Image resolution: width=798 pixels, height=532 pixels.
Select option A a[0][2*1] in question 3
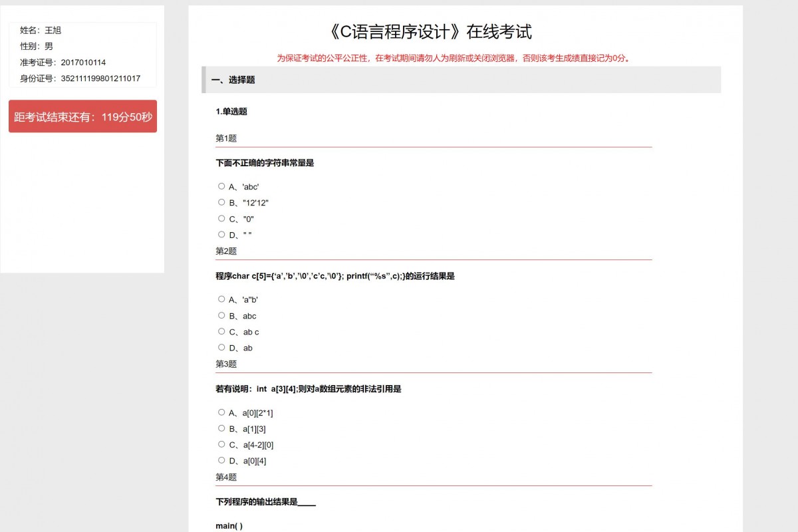pyautogui.click(x=221, y=412)
